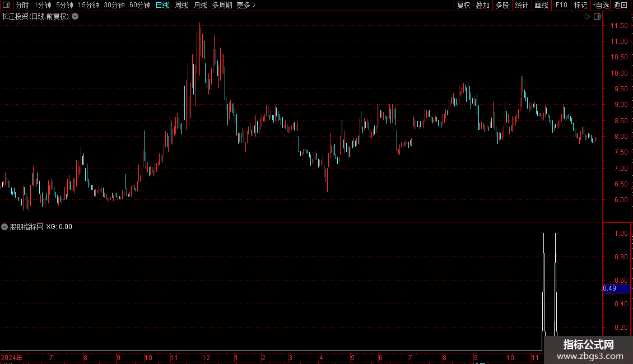Click the 2024年 label on time axis

tap(12, 357)
